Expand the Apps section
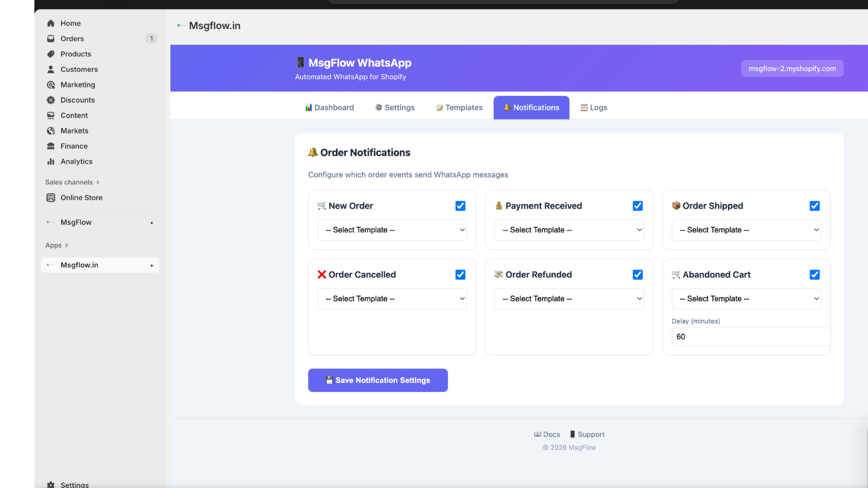The image size is (868, 488). click(57, 245)
